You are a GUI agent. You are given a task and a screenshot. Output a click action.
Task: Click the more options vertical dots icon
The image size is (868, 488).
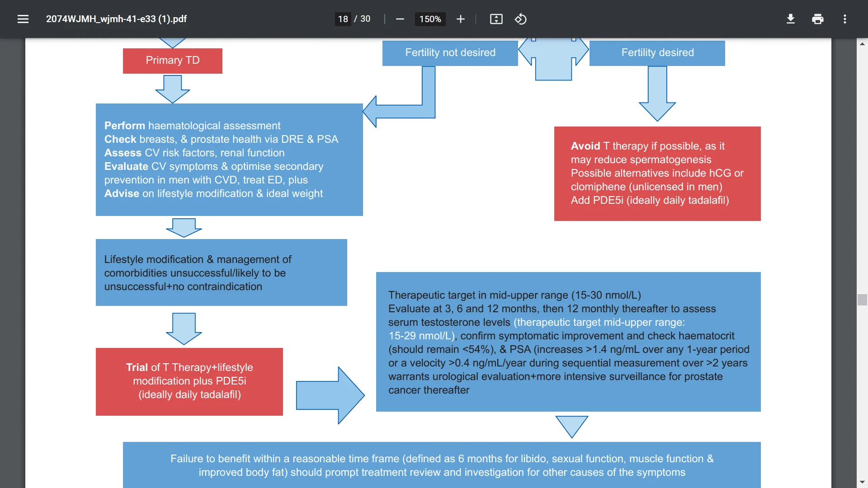846,19
